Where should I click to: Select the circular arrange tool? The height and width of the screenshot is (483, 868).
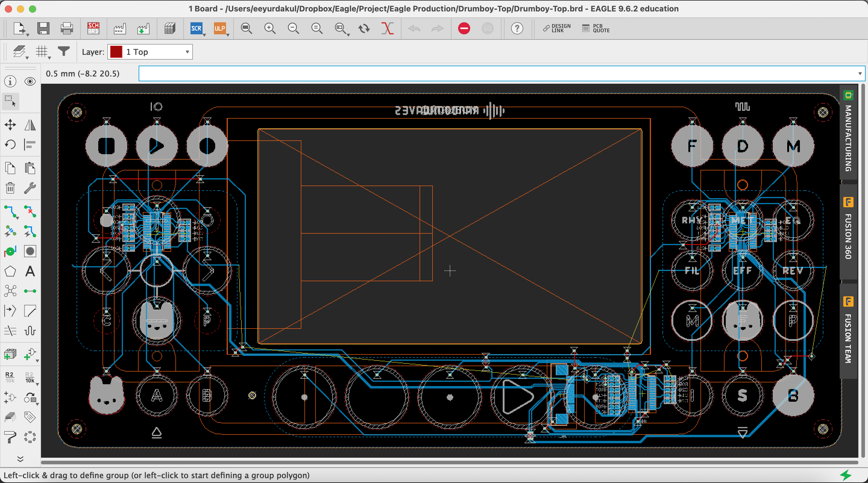pyautogui.click(x=30, y=437)
